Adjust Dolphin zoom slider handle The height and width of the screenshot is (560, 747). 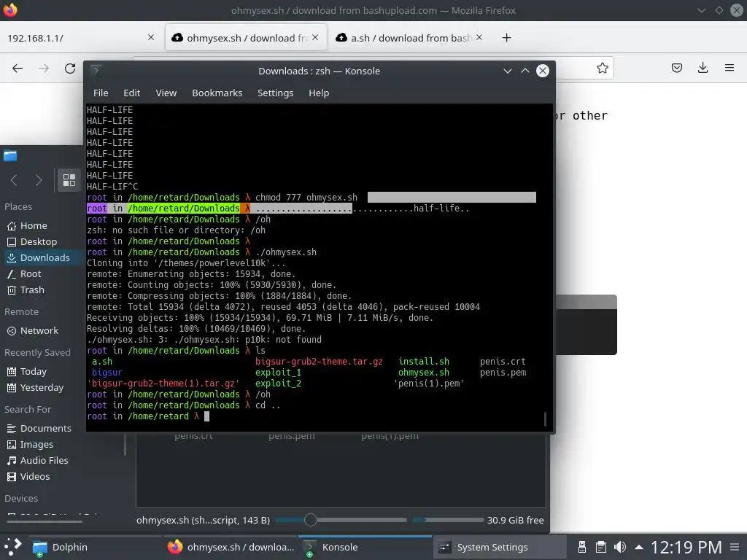point(310,520)
